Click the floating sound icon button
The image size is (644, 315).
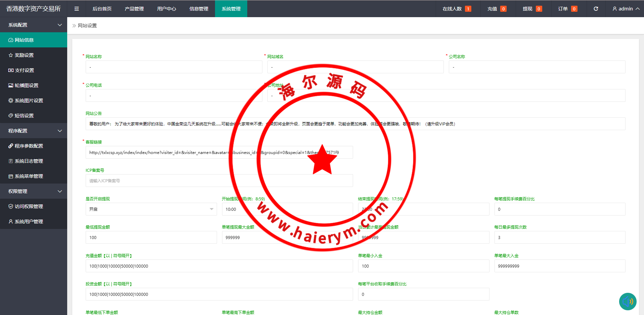coord(628,301)
